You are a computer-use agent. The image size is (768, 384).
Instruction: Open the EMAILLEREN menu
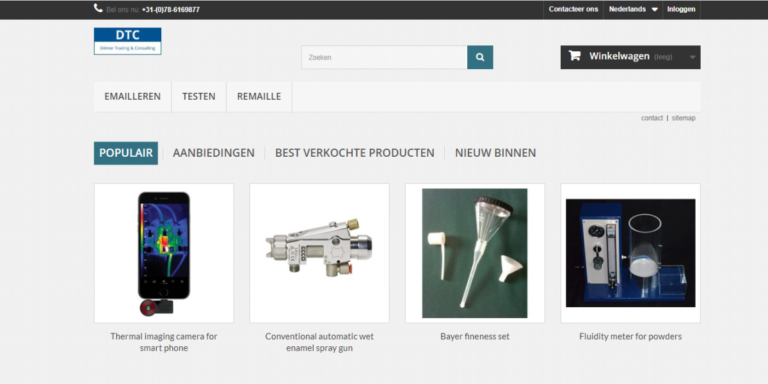point(132,96)
